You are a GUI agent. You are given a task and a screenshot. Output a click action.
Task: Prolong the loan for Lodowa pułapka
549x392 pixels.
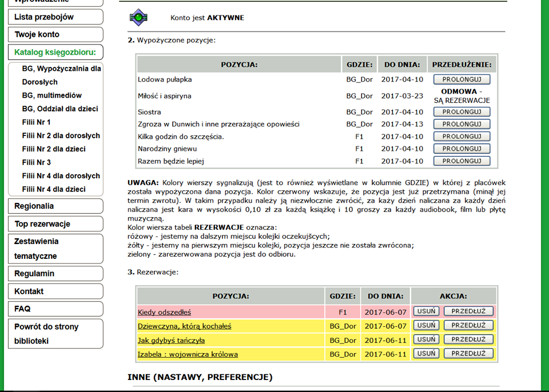(462, 79)
